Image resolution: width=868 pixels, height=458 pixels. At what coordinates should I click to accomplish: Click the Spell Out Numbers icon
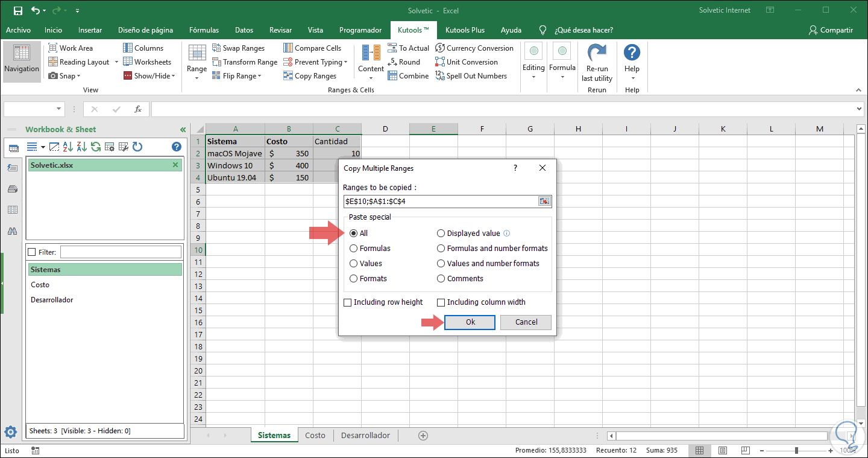[440, 76]
